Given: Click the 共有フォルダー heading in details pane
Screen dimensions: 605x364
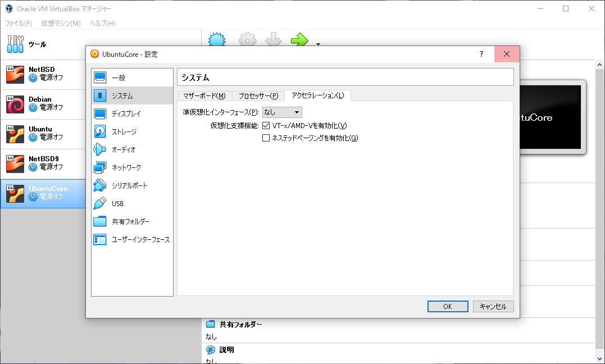Looking at the screenshot, I should click(x=241, y=325).
